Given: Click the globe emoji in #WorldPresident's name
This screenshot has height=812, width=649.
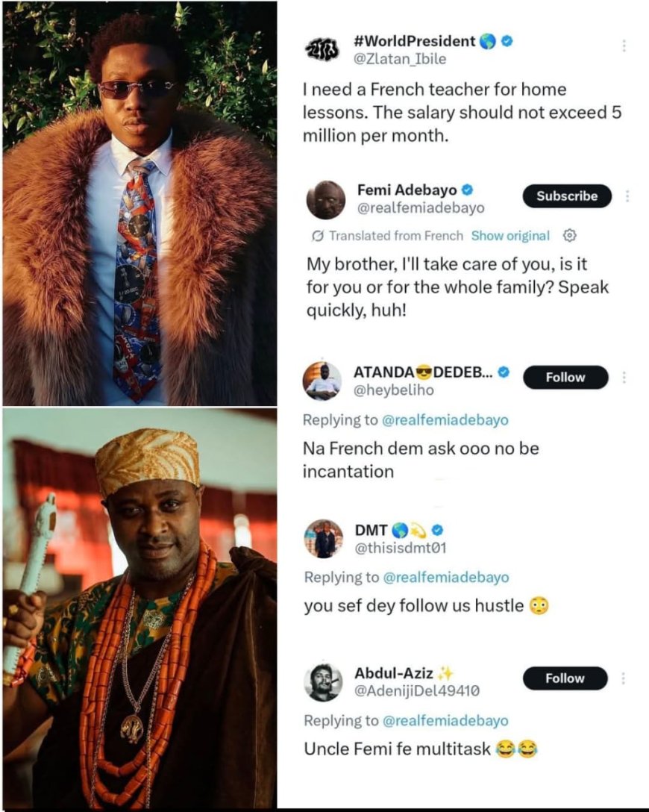Looking at the screenshot, I should click(487, 42).
